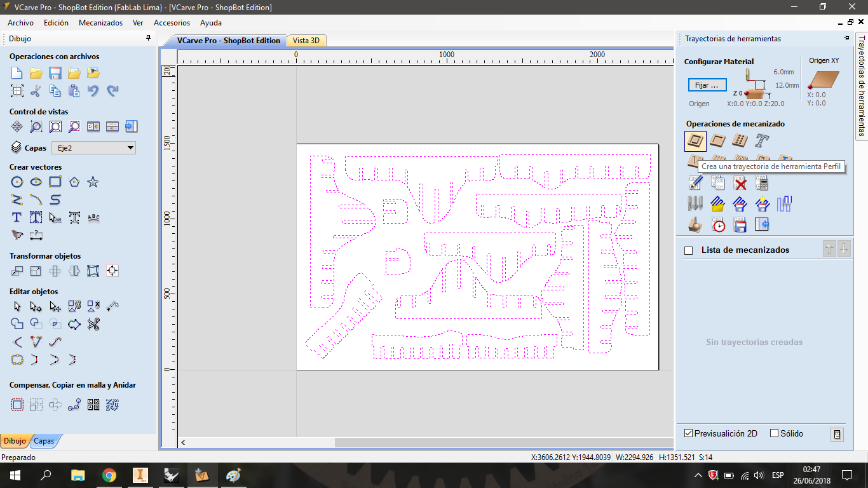Open the Edición menu
Image resolution: width=868 pixels, height=488 pixels.
click(x=56, y=23)
